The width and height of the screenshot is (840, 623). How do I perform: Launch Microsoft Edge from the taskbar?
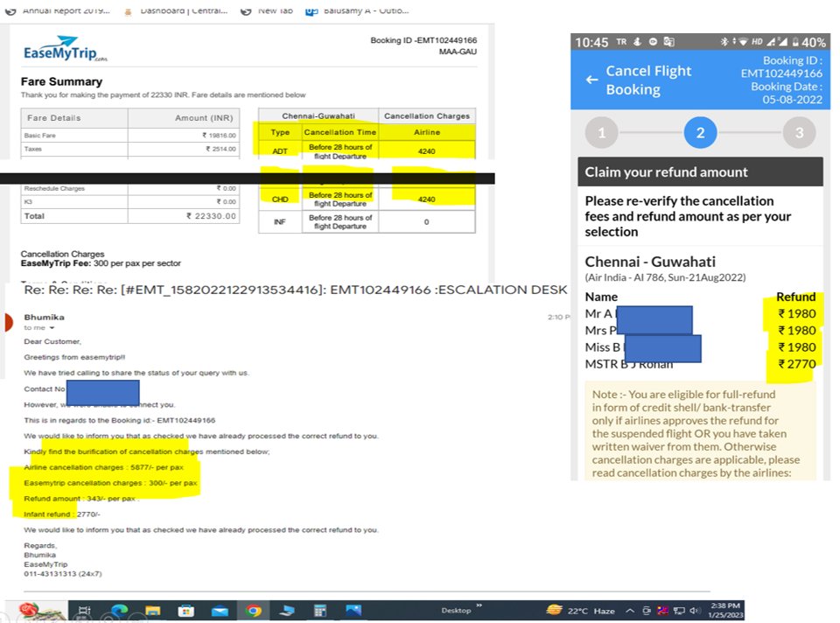119,610
